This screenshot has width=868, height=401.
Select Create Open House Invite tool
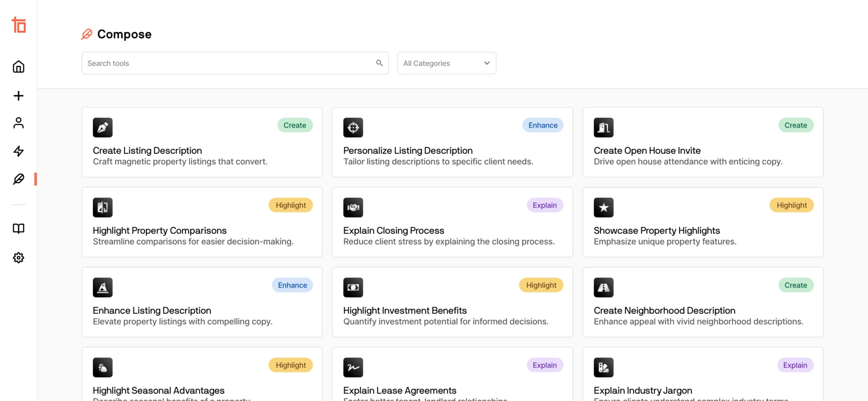pyautogui.click(x=702, y=150)
